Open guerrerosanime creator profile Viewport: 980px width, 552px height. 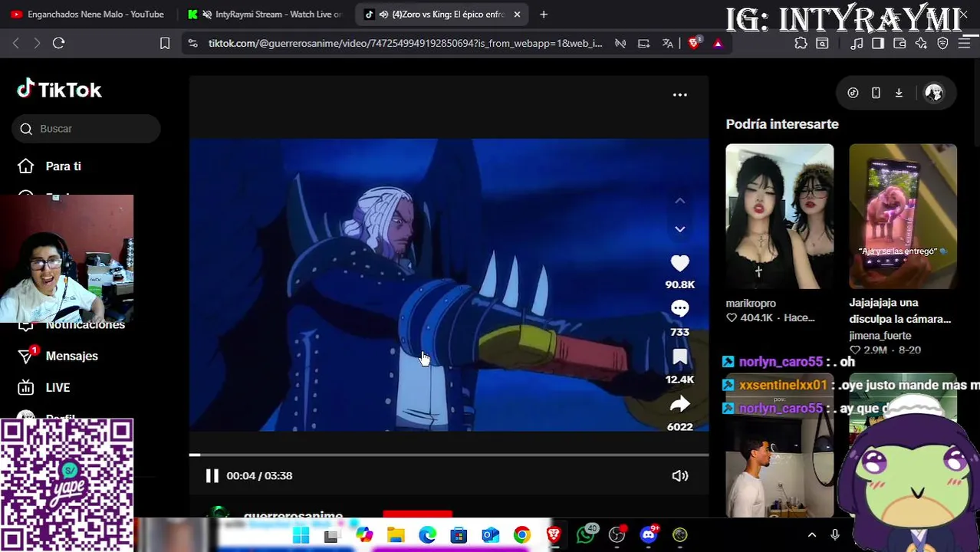(x=292, y=516)
